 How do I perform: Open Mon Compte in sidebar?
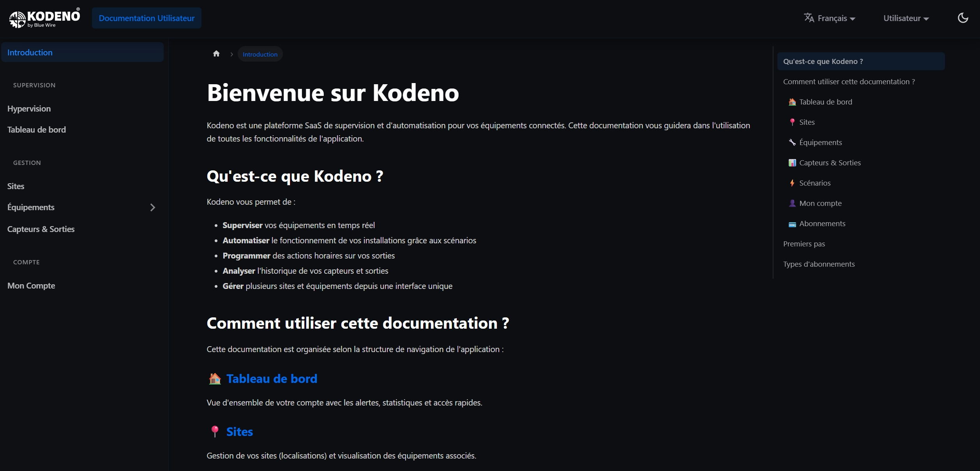(31, 286)
